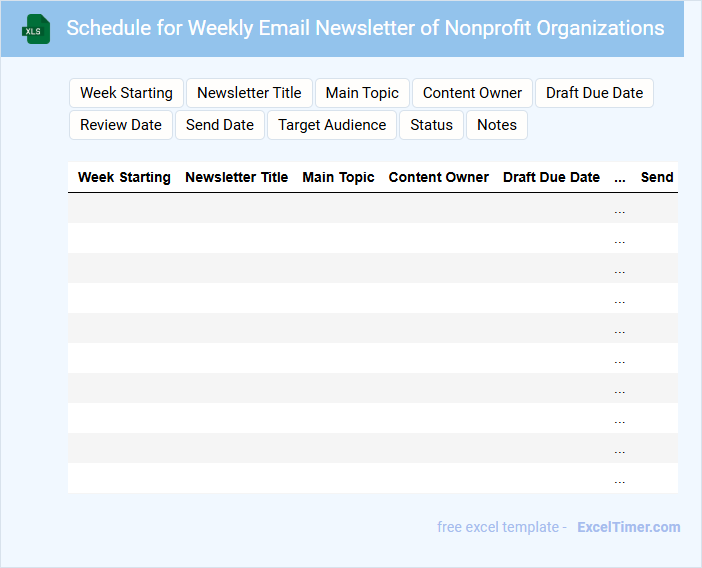This screenshot has height=568, width=702.
Task: Select the Newsletter Title tag
Action: click(x=249, y=93)
